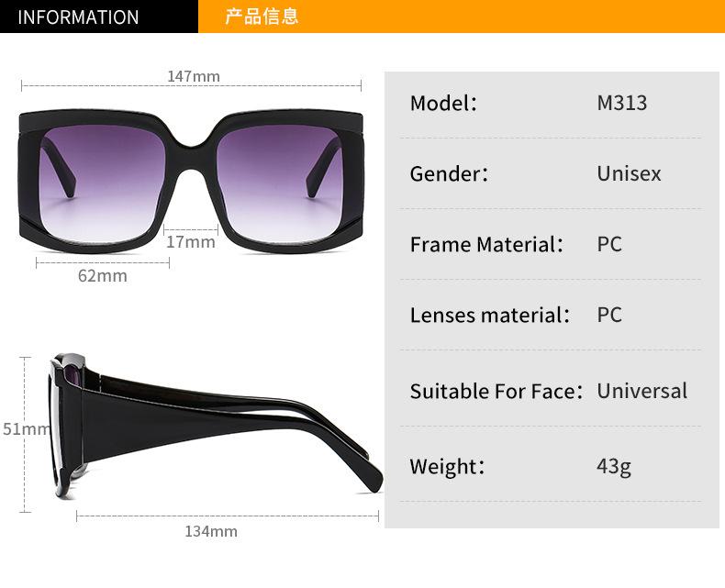Image resolution: width=725 pixels, height=588 pixels.
Task: Click the Gender field label
Action: point(449,173)
